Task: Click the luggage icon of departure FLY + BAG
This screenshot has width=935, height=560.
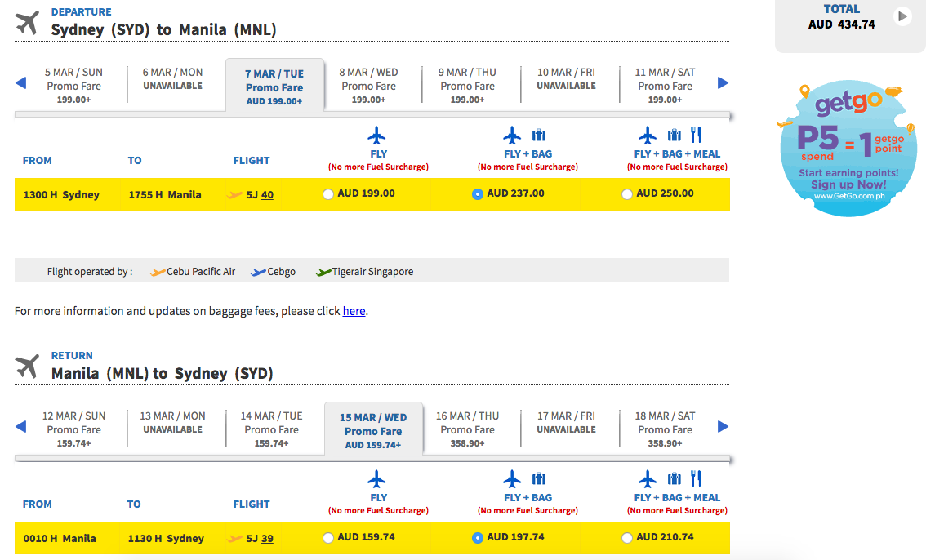Action: click(539, 136)
